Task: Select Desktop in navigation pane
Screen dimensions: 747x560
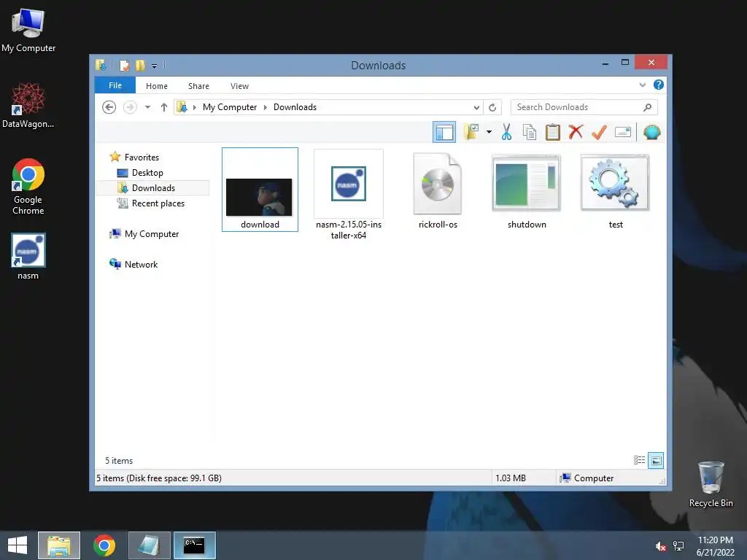Action: point(147,173)
